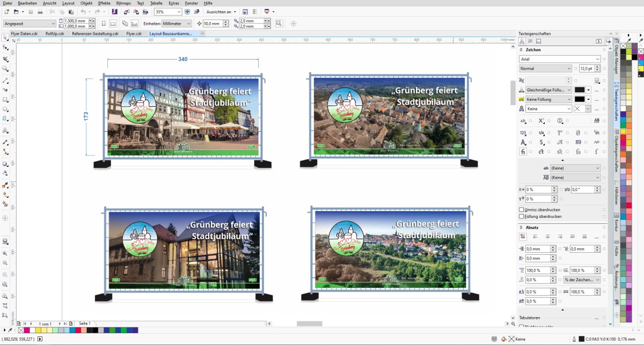This screenshot has height=345, width=644.
Task: Open the 'Normal' font style dropdown
Action: [x=569, y=69]
